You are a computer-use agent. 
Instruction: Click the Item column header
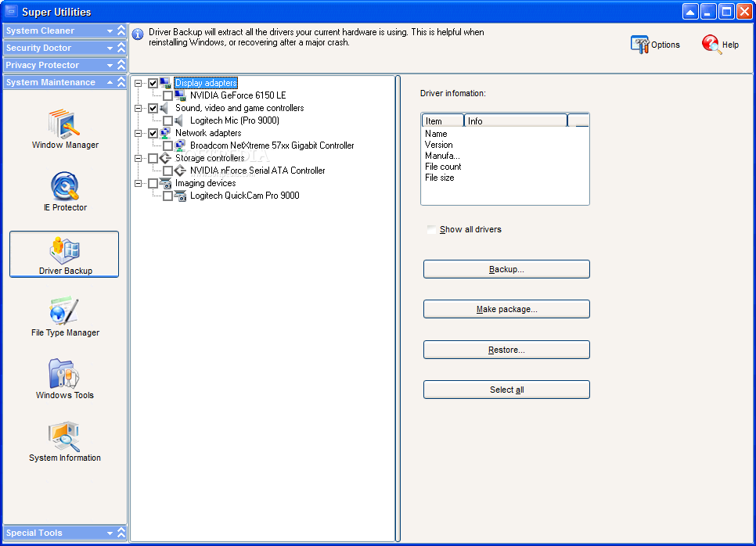(443, 121)
